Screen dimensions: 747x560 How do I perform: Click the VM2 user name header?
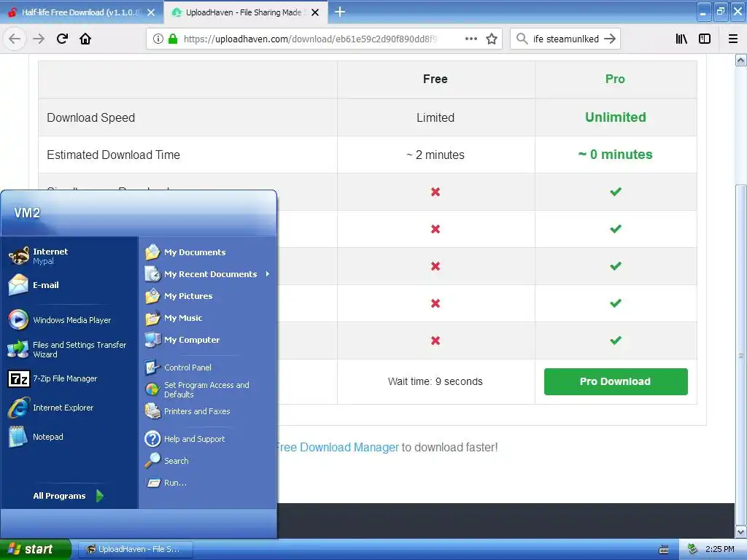point(27,213)
